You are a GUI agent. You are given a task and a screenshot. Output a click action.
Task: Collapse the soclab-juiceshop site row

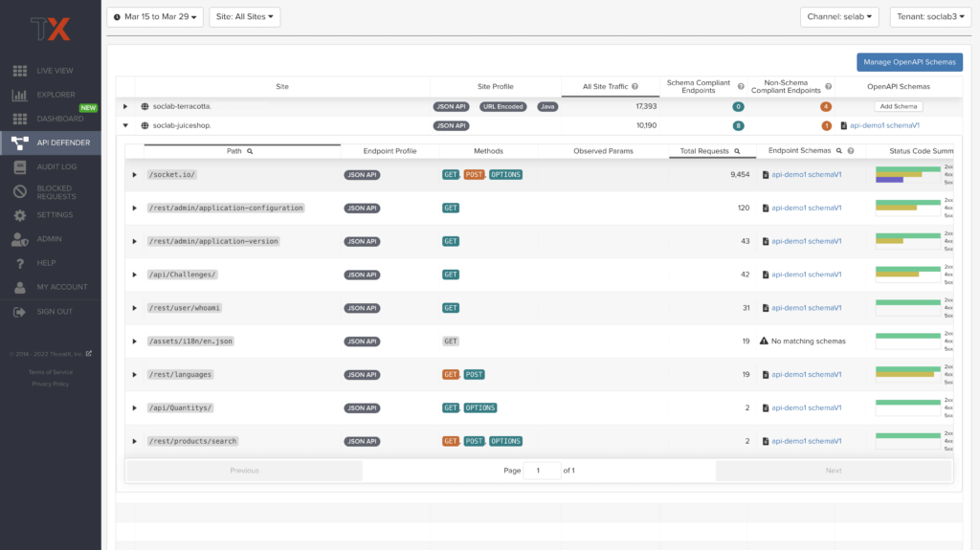pyautogui.click(x=125, y=125)
